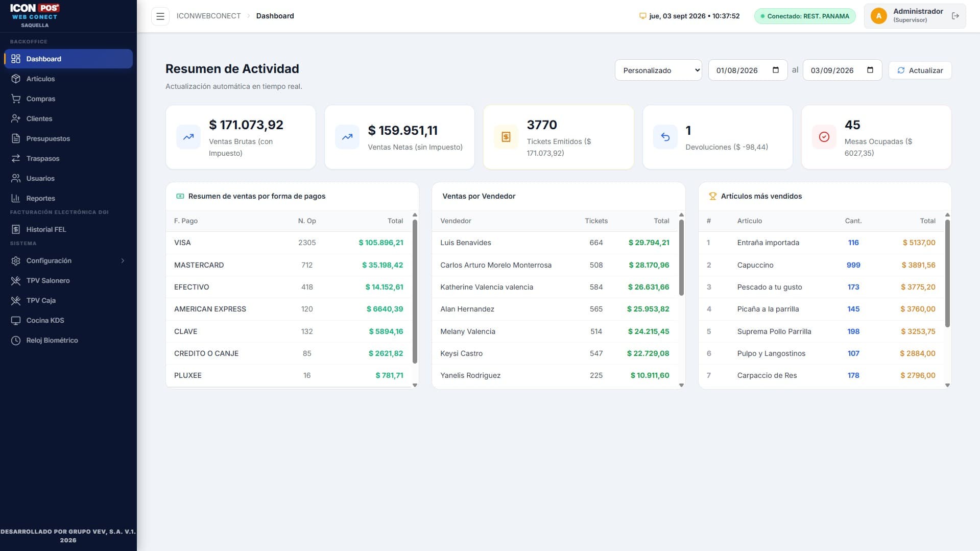
Task: Click the Traspasos arrows icon
Action: [x=16, y=158]
